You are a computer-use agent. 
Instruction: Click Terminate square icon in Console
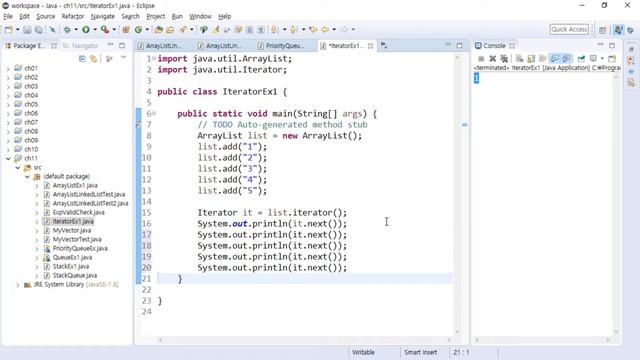point(481,59)
